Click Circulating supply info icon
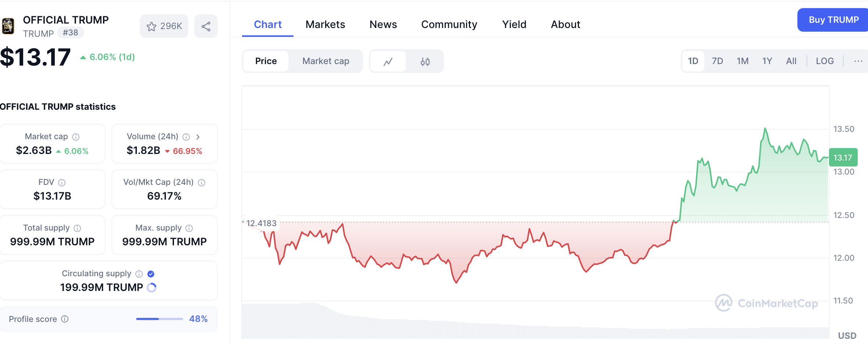 click(139, 274)
